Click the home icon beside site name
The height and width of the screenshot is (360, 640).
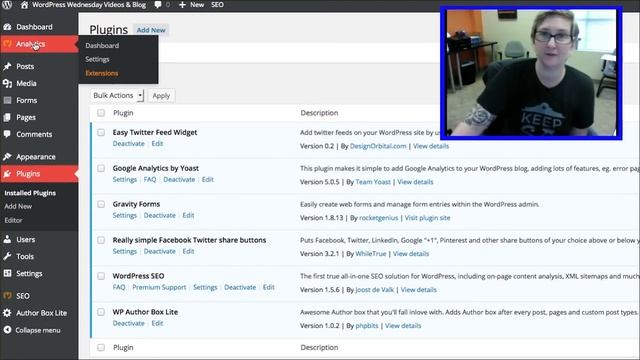point(24,5)
